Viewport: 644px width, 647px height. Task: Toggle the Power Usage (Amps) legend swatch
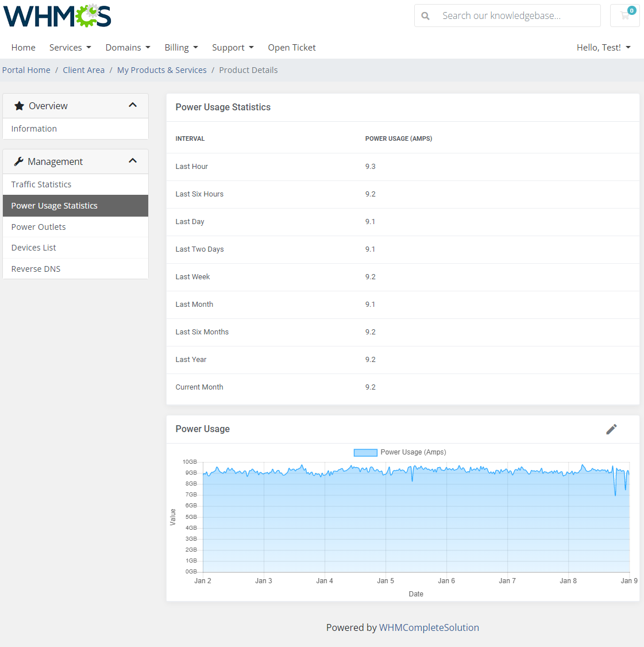point(365,453)
